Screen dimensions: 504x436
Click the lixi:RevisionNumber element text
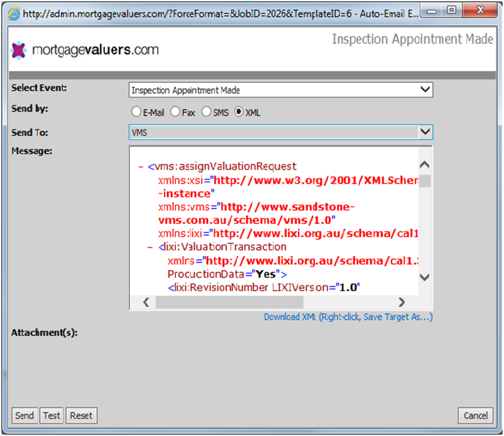click(x=264, y=287)
